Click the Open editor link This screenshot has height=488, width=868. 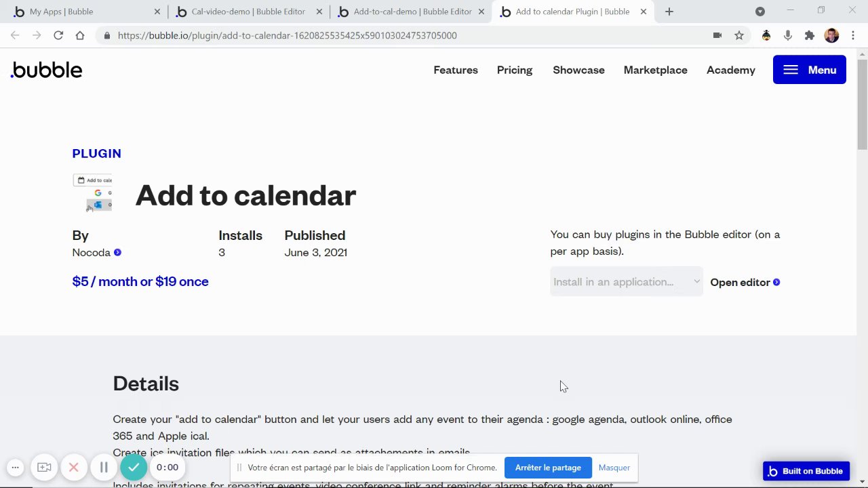(745, 282)
